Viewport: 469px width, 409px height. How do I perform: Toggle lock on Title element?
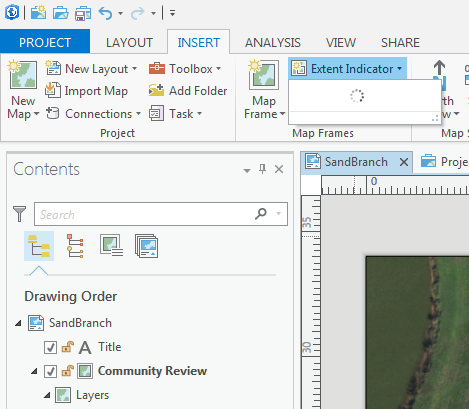pyautogui.click(x=68, y=347)
